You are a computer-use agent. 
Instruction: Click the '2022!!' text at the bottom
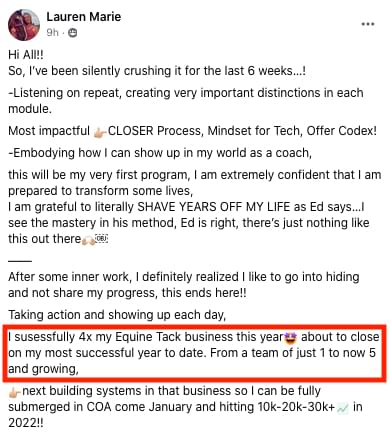tap(26, 423)
